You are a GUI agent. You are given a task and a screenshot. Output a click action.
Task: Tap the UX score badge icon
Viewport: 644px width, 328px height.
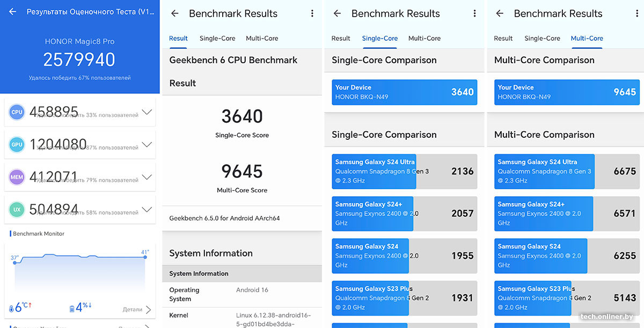17,210
